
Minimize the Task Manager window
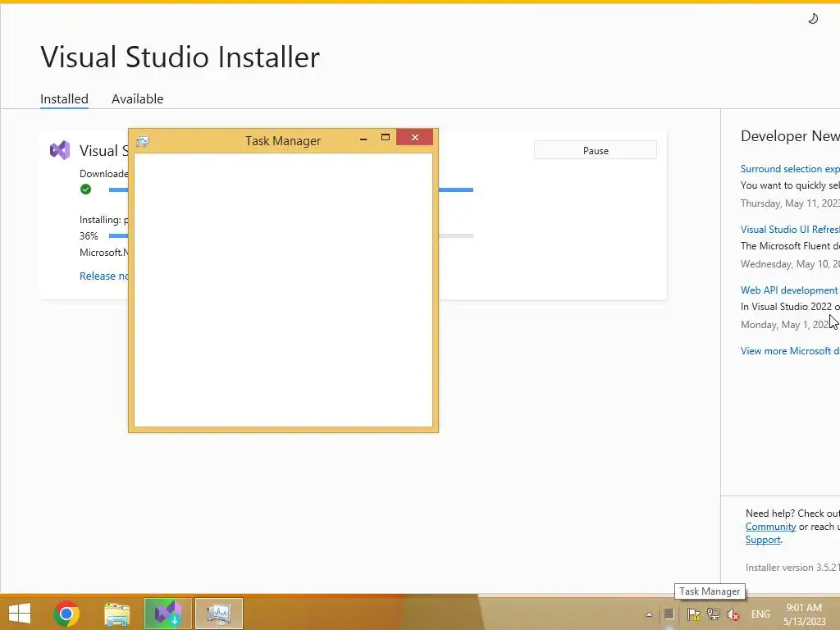tap(363, 139)
